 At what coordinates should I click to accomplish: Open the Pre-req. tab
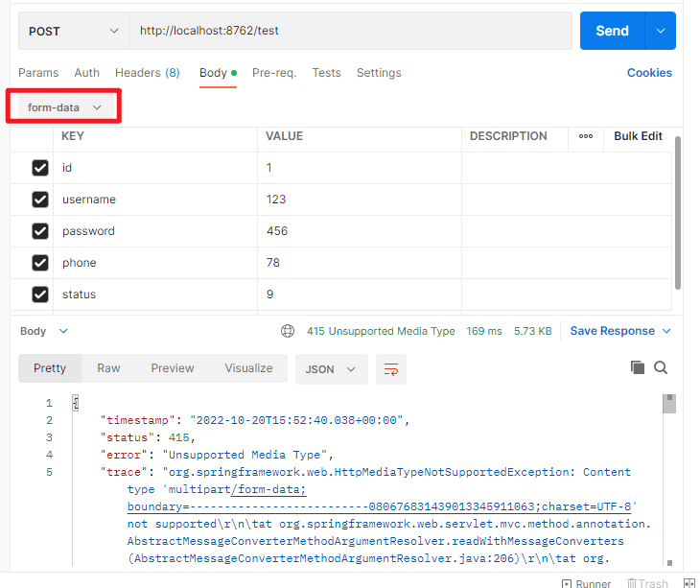click(x=274, y=73)
